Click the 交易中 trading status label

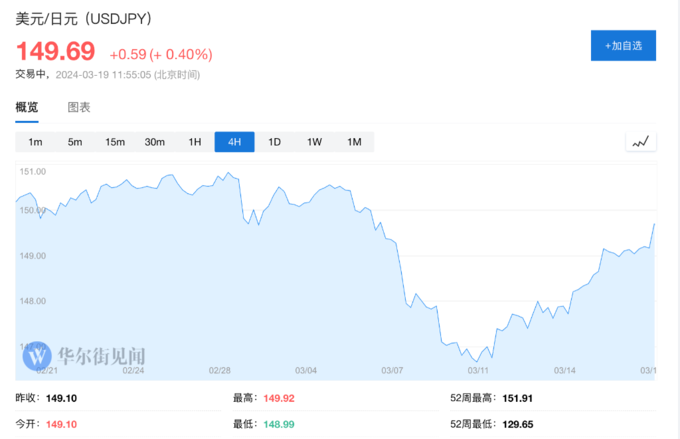(x=30, y=74)
